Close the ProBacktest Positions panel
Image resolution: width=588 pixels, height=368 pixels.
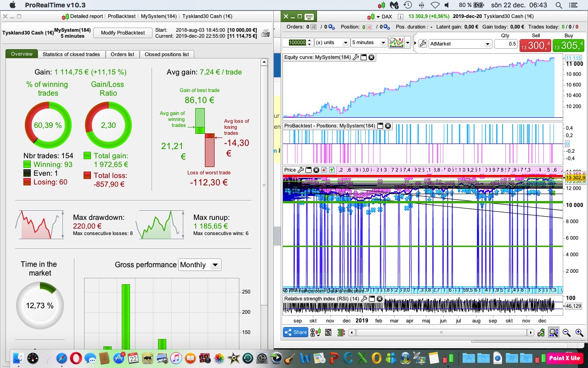click(388, 126)
